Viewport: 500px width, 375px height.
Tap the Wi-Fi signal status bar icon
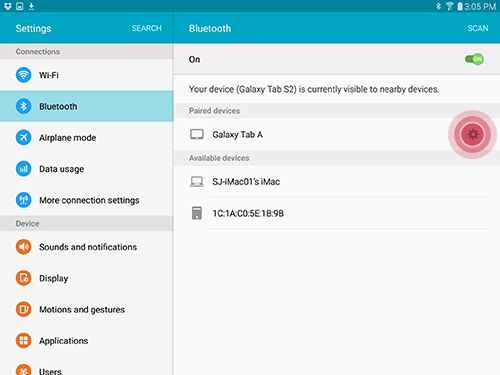(x=450, y=6)
